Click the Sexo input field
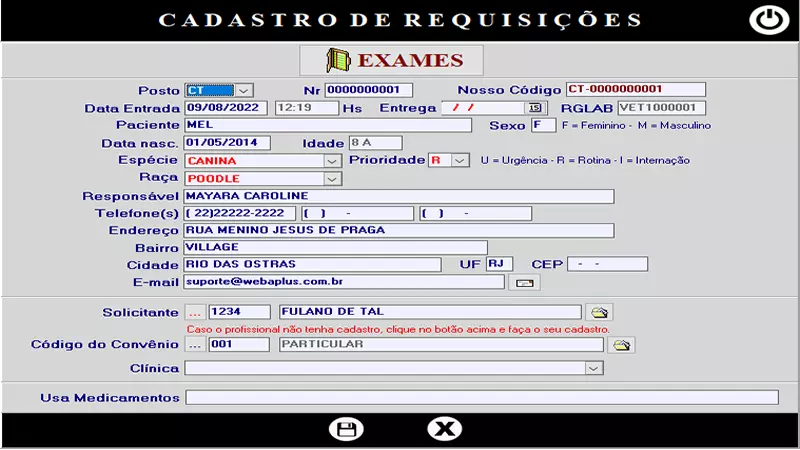The height and width of the screenshot is (450, 800). pyautogui.click(x=543, y=125)
